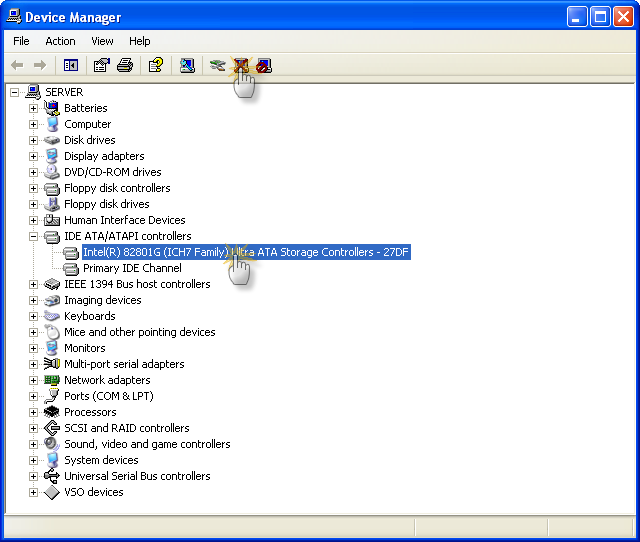Click the Universal Serial Bus controllers icon
The height and width of the screenshot is (542, 640).
pyautogui.click(x=52, y=476)
